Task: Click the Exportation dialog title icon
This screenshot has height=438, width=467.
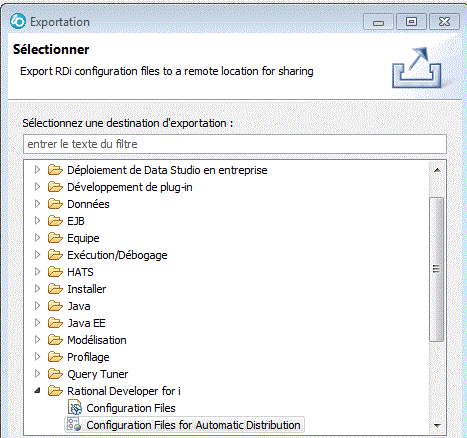Action: (x=18, y=21)
